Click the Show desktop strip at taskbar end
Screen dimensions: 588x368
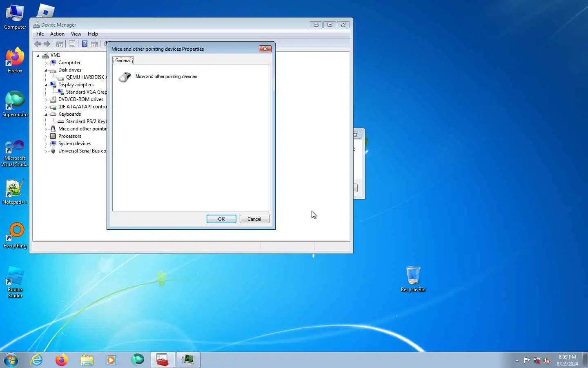coord(585,360)
